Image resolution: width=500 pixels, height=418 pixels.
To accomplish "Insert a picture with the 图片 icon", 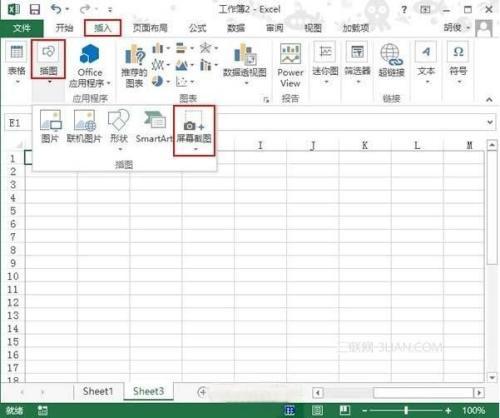I will pyautogui.click(x=50, y=126).
